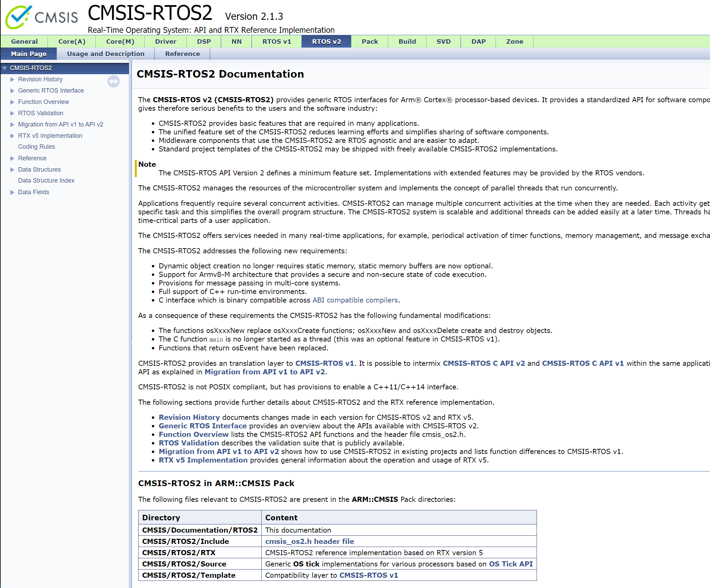Switch to the RTOS v1 tab
Image resolution: width=710 pixels, height=588 pixels.
pyautogui.click(x=276, y=41)
